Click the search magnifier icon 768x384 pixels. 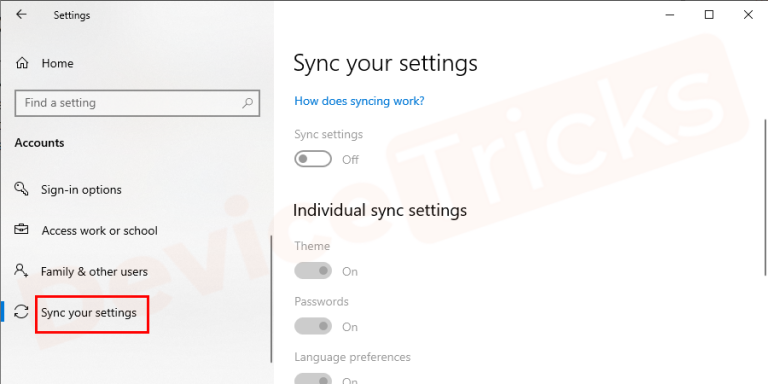(x=248, y=103)
